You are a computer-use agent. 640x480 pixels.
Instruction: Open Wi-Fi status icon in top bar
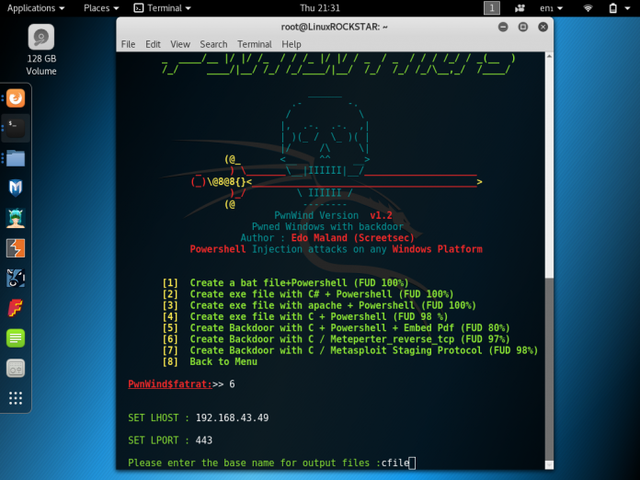pyautogui.click(x=588, y=8)
